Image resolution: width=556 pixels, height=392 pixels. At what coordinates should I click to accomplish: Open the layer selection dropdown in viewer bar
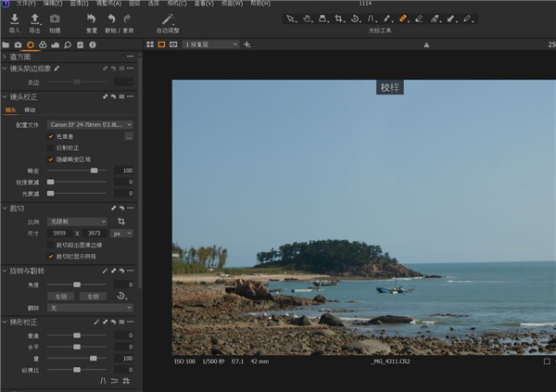[x=210, y=44]
